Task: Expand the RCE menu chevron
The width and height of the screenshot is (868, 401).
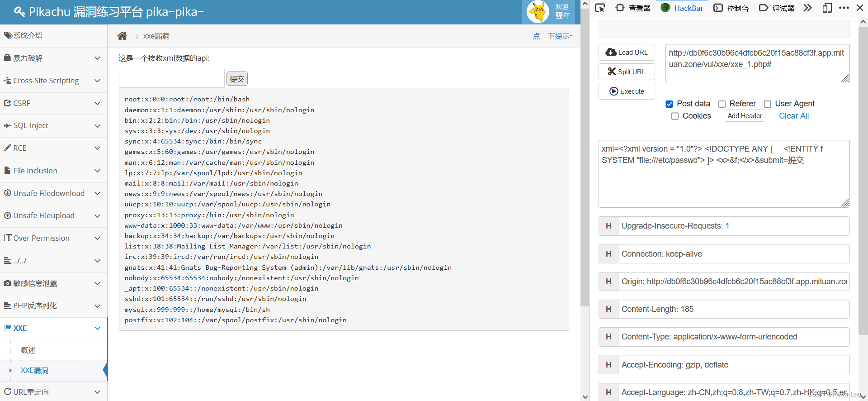Action: 97,148
